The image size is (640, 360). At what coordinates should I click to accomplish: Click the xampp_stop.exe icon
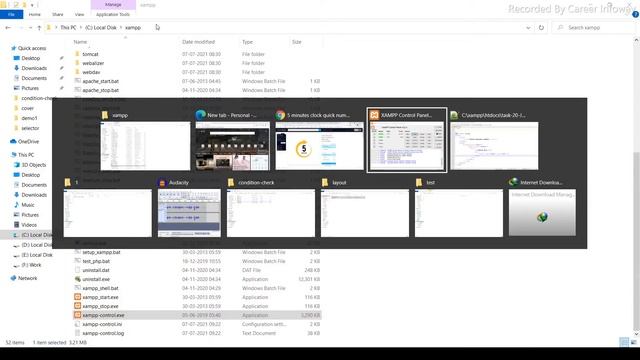click(x=78, y=306)
